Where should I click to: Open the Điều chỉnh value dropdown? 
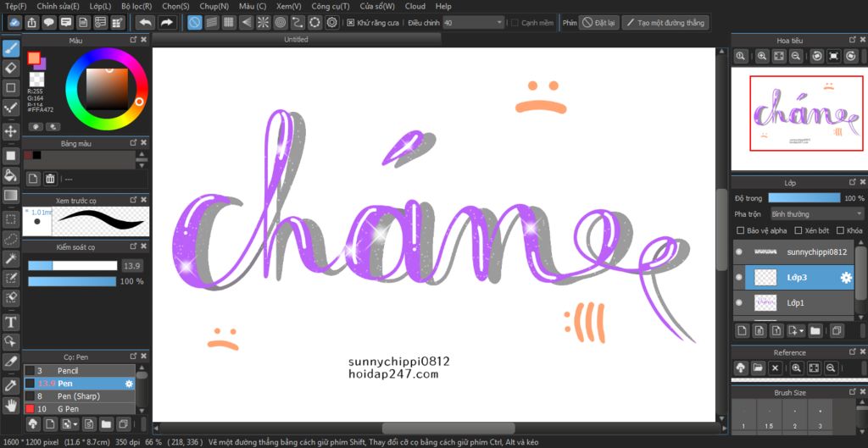[x=499, y=23]
